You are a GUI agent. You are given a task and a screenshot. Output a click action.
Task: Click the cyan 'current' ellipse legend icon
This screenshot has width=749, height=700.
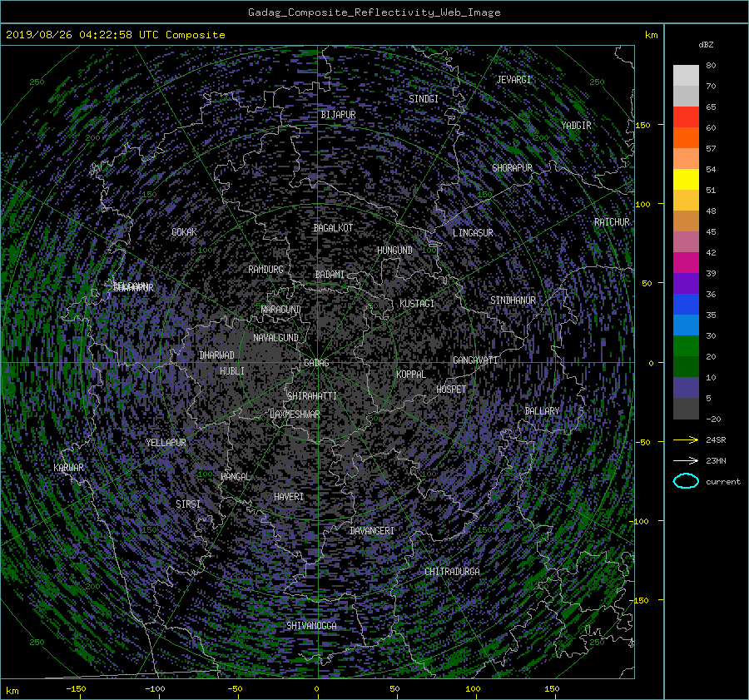point(686,481)
